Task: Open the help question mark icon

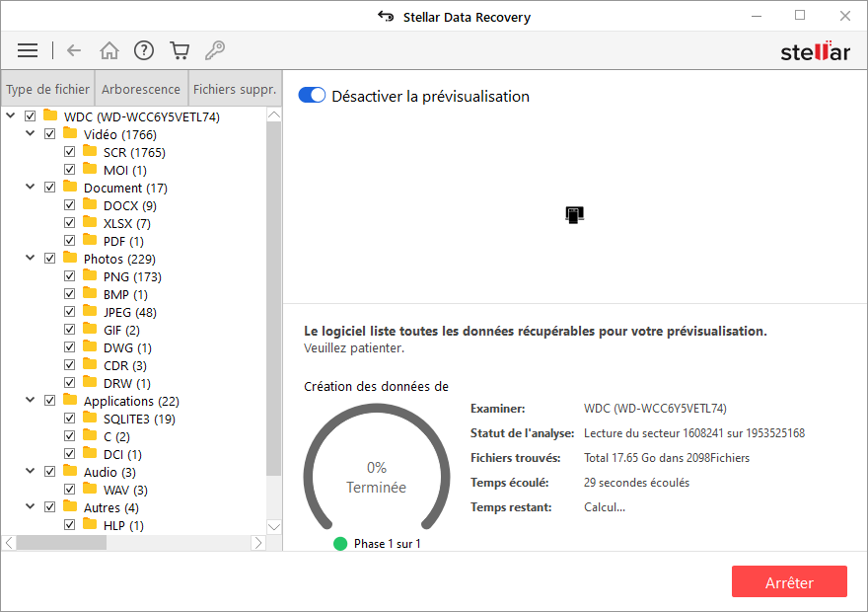Action: 144,50
